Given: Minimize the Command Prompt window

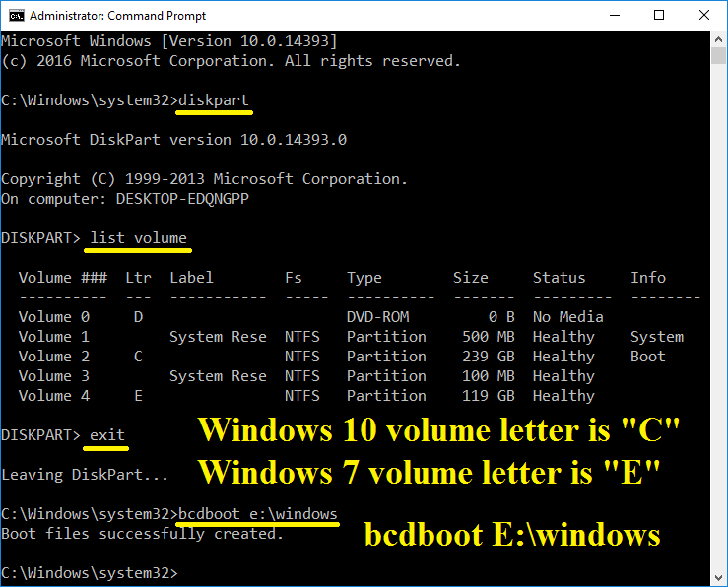Looking at the screenshot, I should (x=615, y=16).
